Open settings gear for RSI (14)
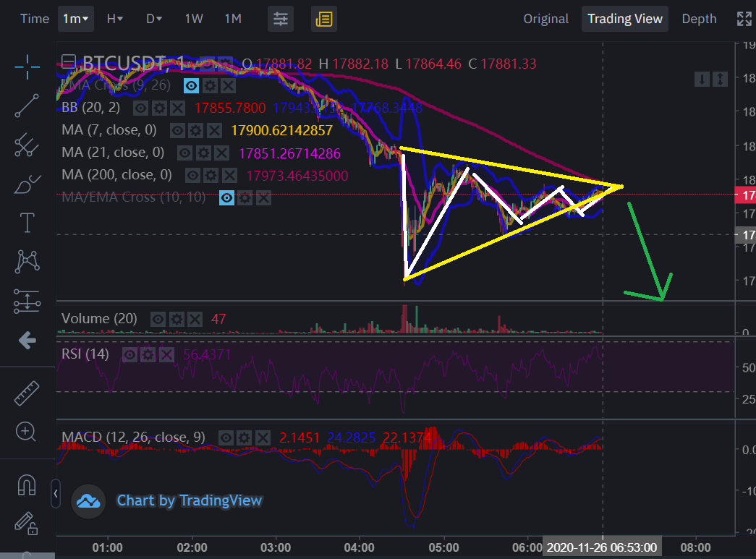 point(148,354)
